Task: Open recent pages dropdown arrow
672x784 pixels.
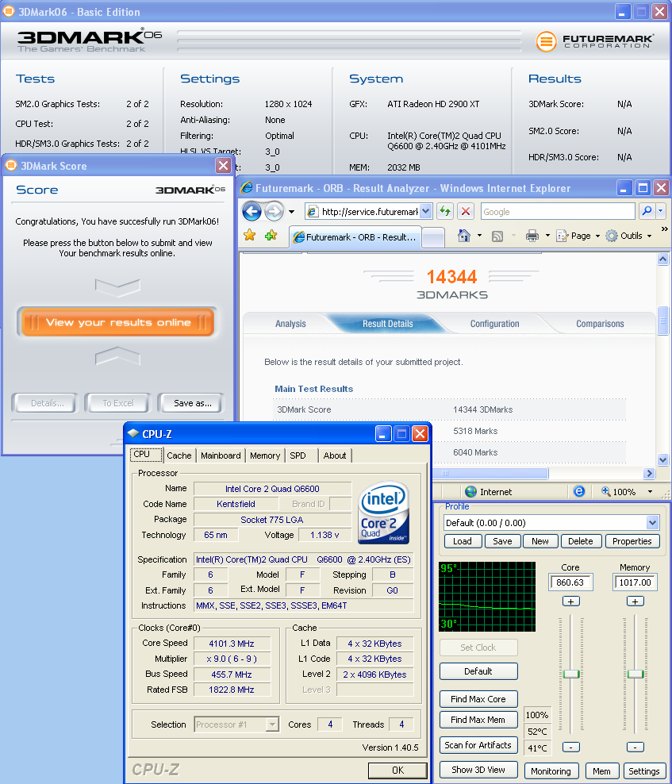Action: pos(291,212)
